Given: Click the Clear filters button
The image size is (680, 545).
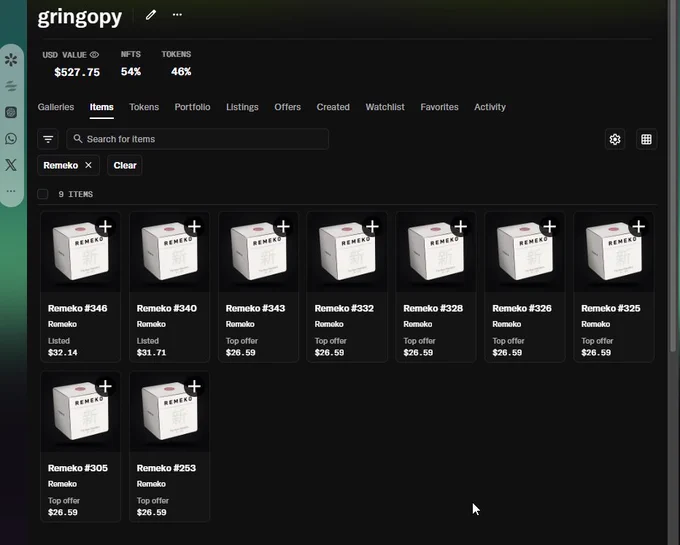Looking at the screenshot, I should 125,165.
